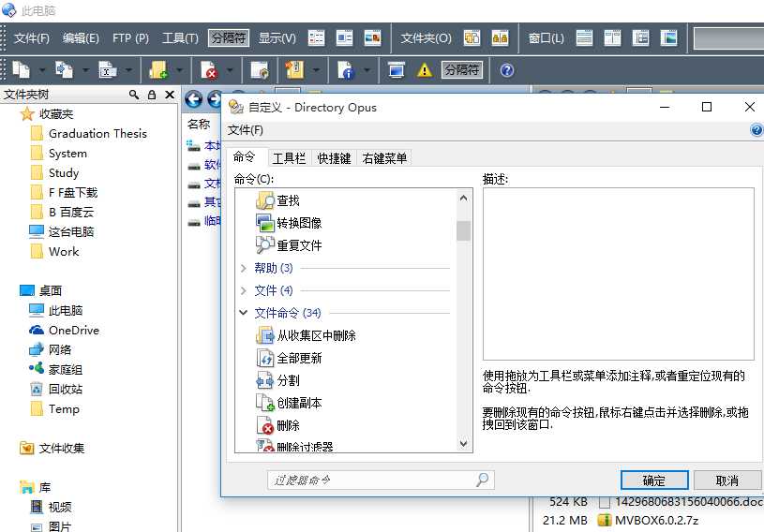Click the first folder icon after 文件夹(O)
Screen dimensions: 764x532
472,38
